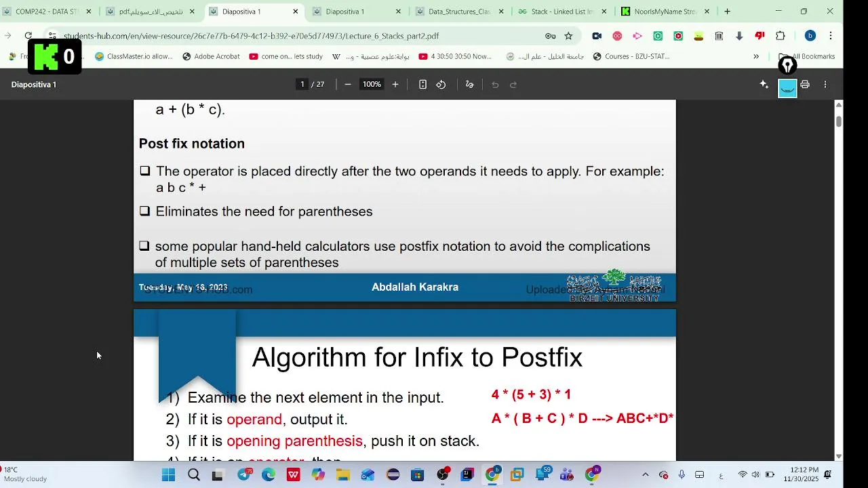Launch Microsoft Edge from taskbar
The height and width of the screenshot is (488, 868).
(x=269, y=475)
